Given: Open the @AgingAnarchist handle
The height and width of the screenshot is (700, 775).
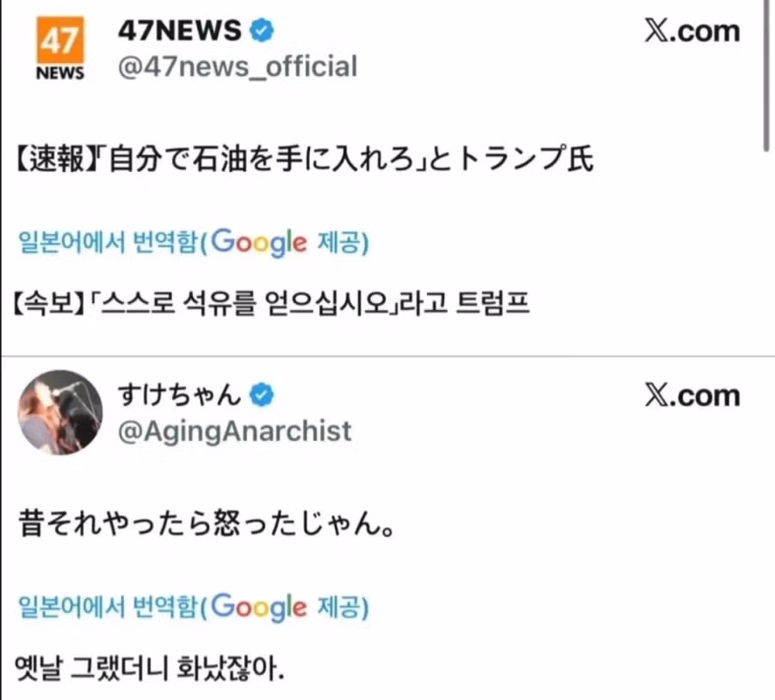Looking at the screenshot, I should (234, 431).
